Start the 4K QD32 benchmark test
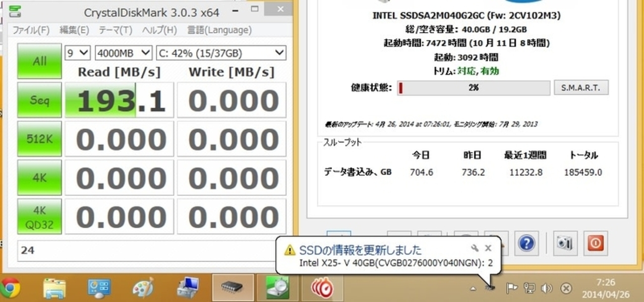 39,216
